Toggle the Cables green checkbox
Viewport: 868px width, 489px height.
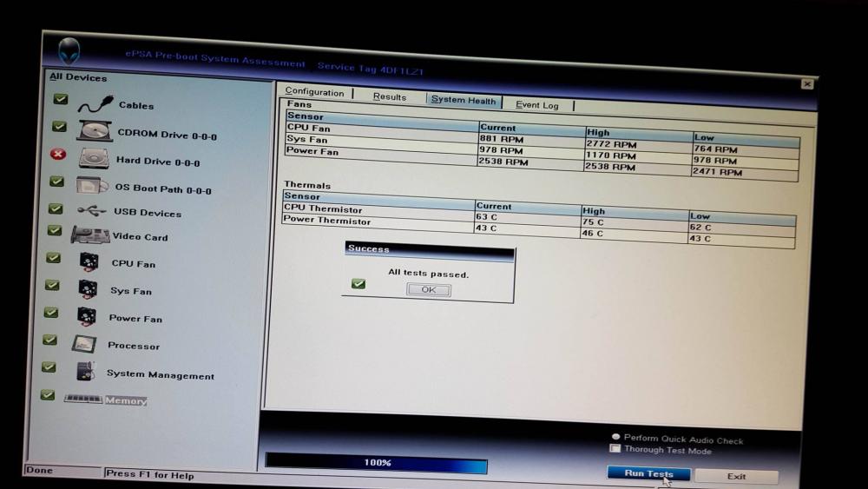click(x=59, y=100)
